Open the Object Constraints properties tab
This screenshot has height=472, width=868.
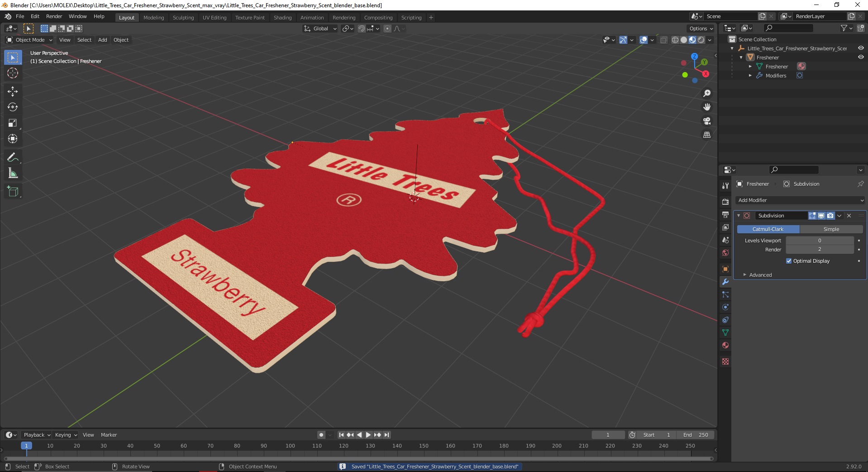click(x=725, y=320)
